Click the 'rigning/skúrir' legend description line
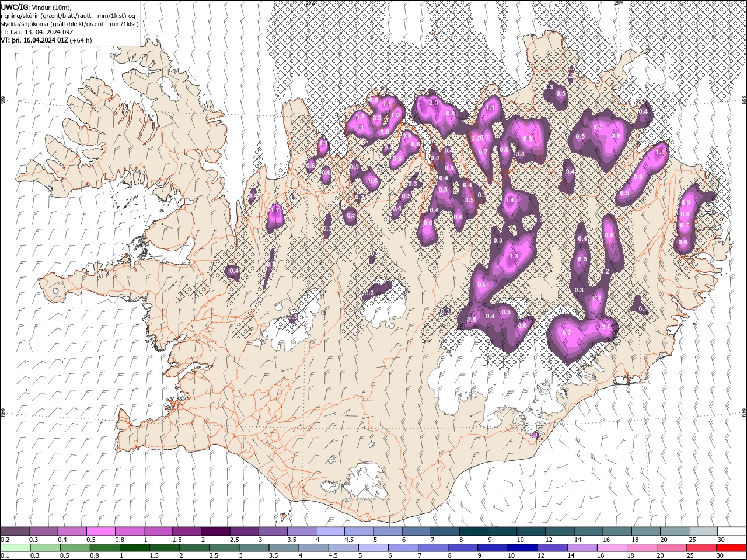The width and height of the screenshot is (747, 560). click(69, 15)
